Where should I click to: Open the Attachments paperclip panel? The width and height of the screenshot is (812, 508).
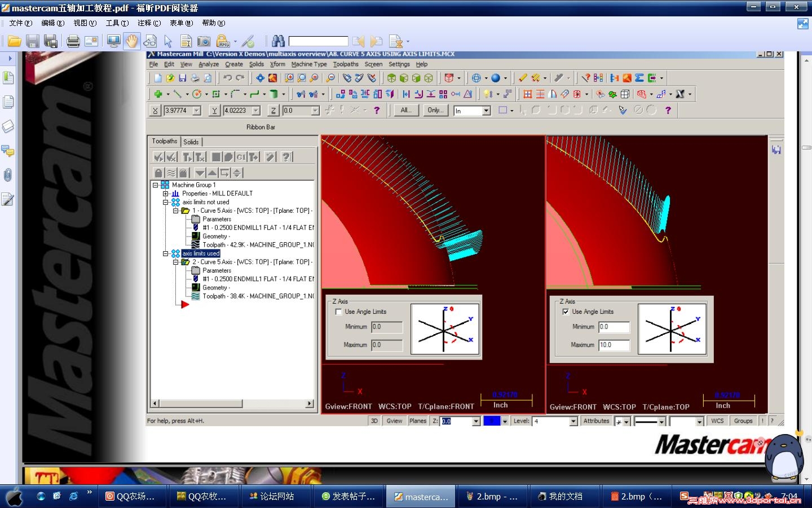(8, 175)
